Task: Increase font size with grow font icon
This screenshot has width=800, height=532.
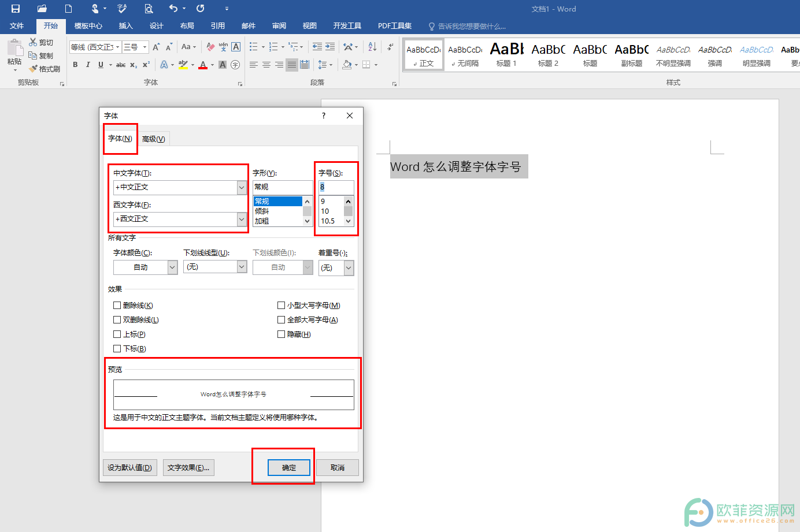Action: coord(156,47)
